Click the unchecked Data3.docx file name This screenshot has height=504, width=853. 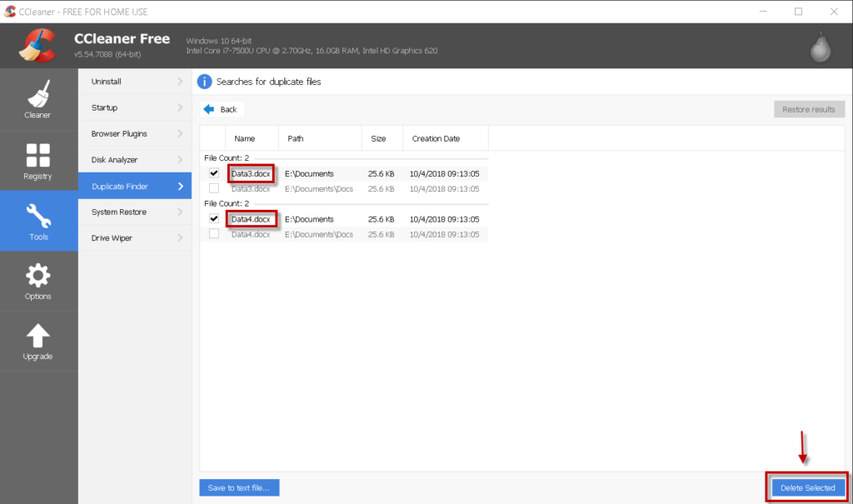pos(251,189)
